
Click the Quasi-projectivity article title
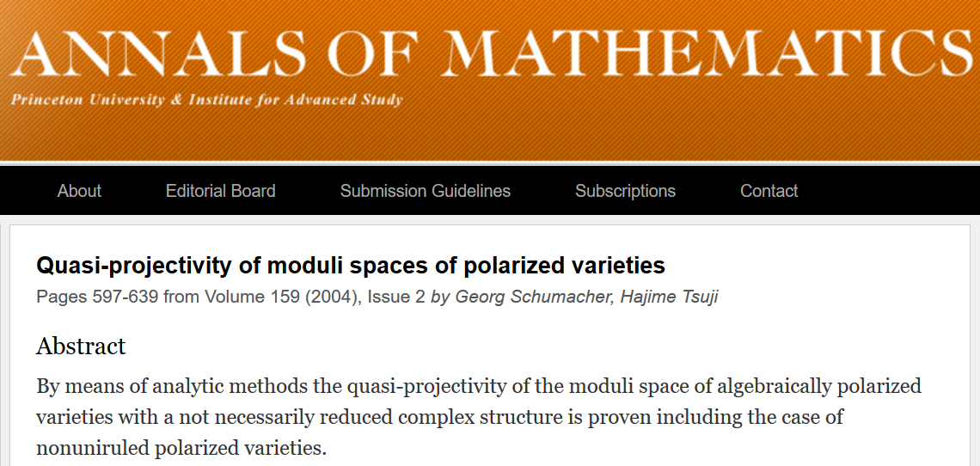(351, 265)
